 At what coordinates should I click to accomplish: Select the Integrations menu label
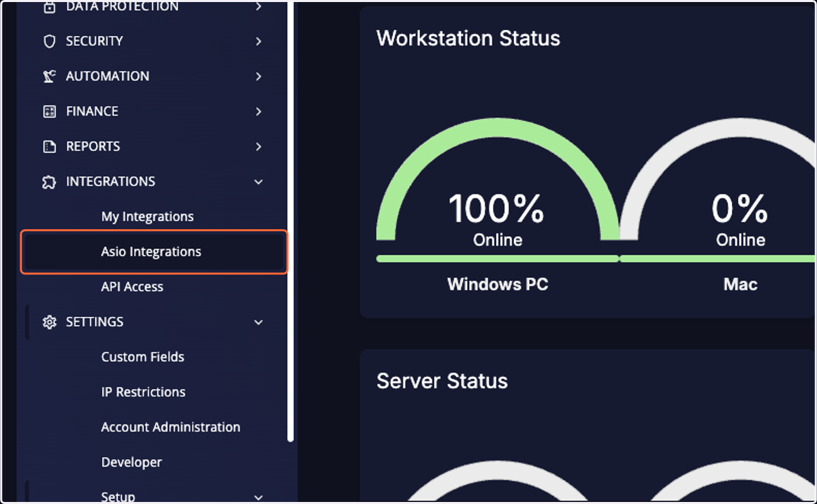pos(110,182)
